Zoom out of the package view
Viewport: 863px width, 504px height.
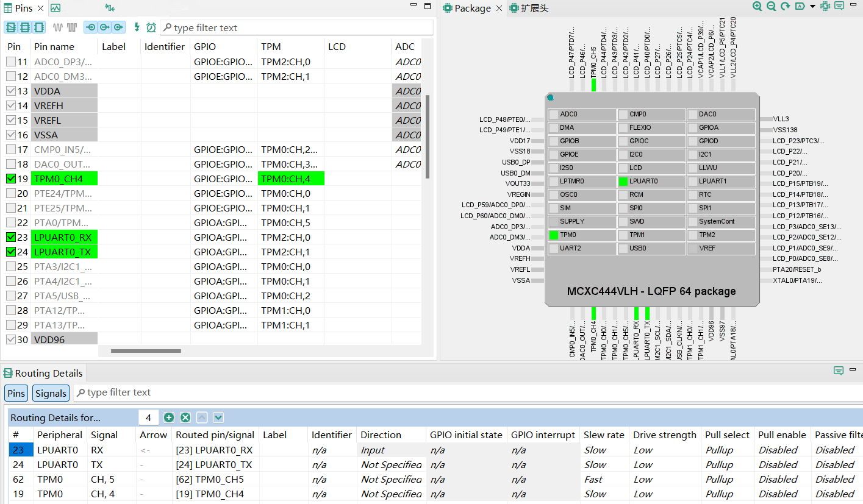point(771,7)
